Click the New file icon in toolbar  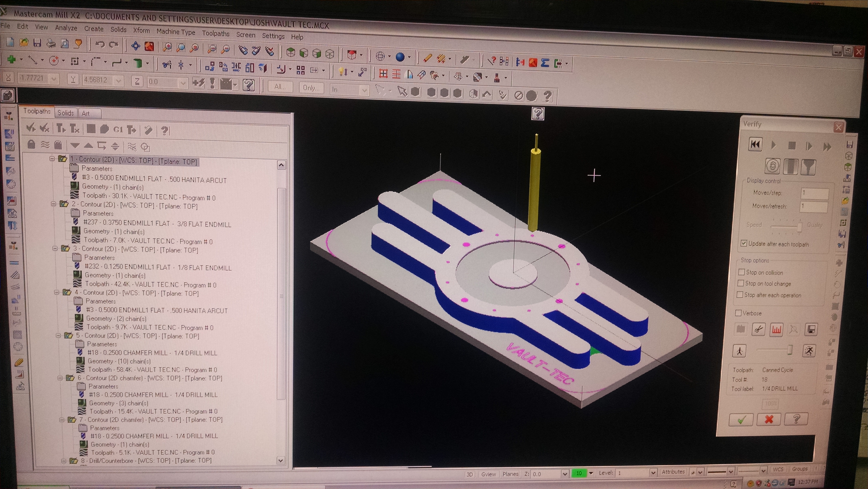tap(10, 42)
